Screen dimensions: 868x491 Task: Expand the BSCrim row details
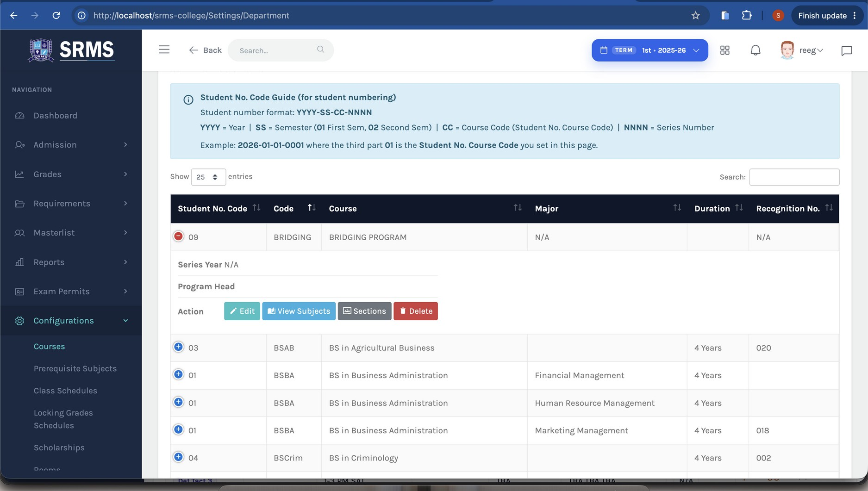178,457
